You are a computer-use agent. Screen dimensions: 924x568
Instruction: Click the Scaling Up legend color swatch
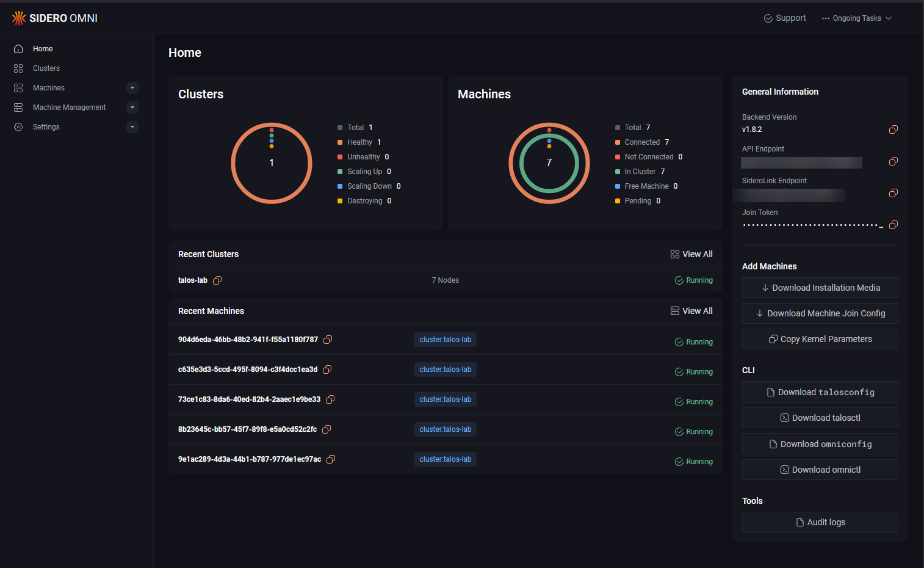pyautogui.click(x=340, y=172)
